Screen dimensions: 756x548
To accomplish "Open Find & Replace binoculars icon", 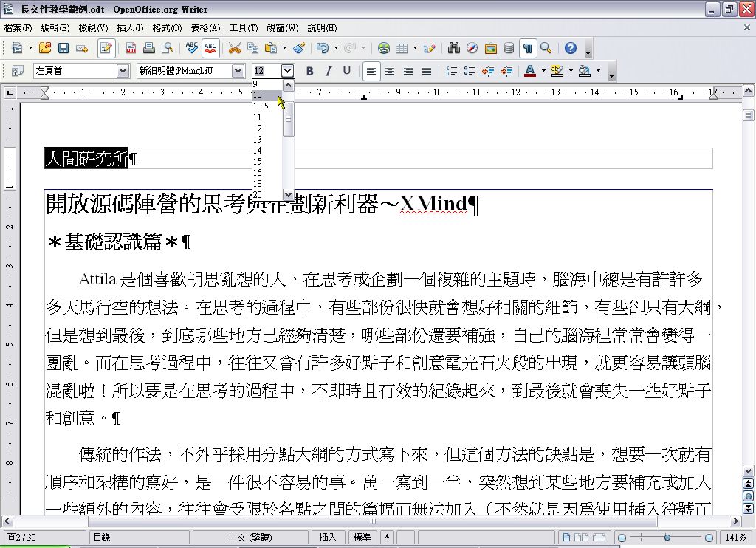I will (454, 48).
